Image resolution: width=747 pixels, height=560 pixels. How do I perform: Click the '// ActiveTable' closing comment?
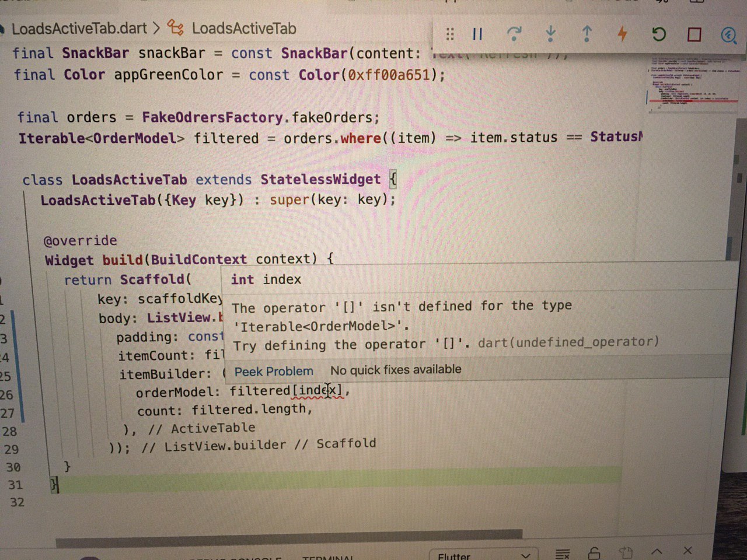(x=201, y=429)
